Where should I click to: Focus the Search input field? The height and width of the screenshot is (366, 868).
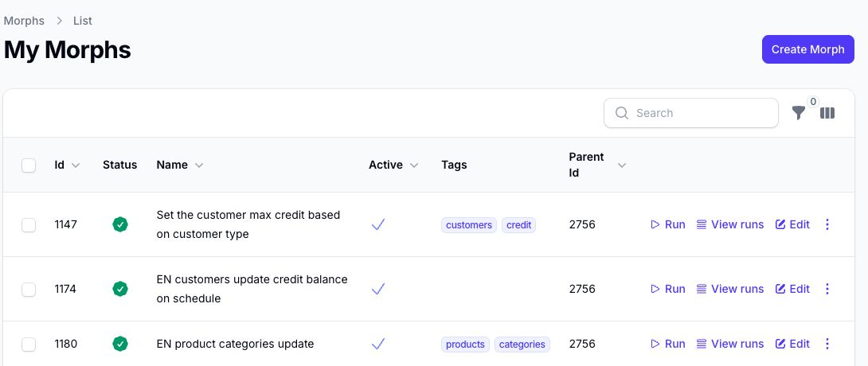pos(691,113)
